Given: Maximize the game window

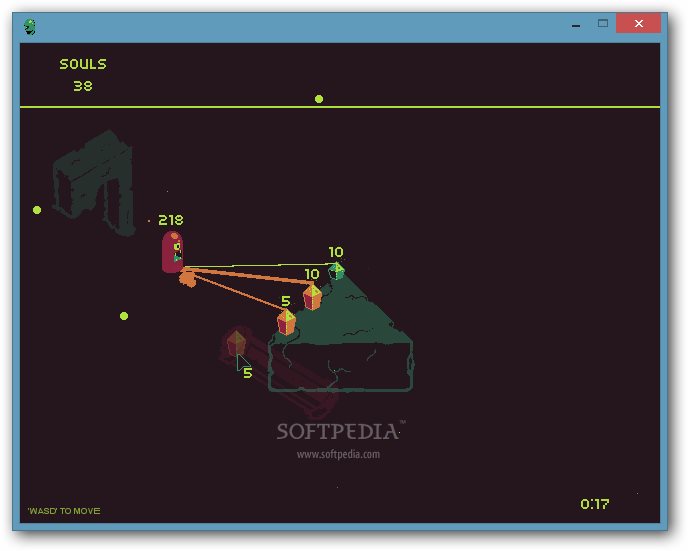Looking at the screenshot, I should pos(603,23).
